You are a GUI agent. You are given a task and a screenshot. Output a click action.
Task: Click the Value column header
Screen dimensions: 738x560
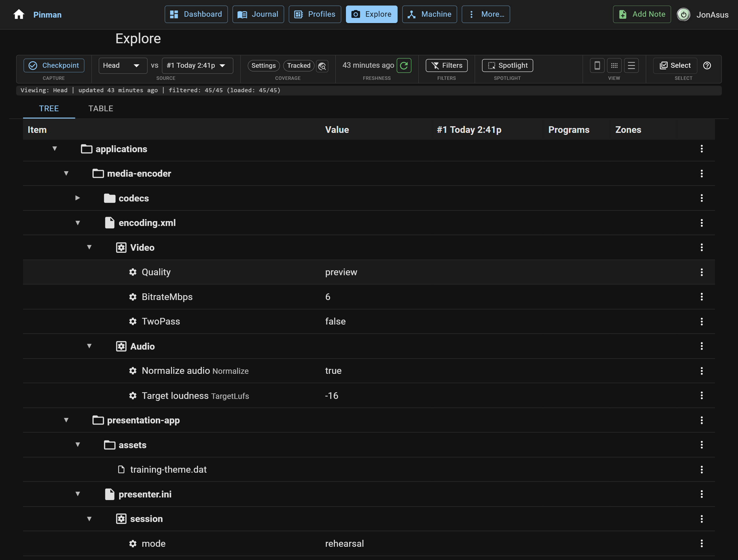point(337,130)
